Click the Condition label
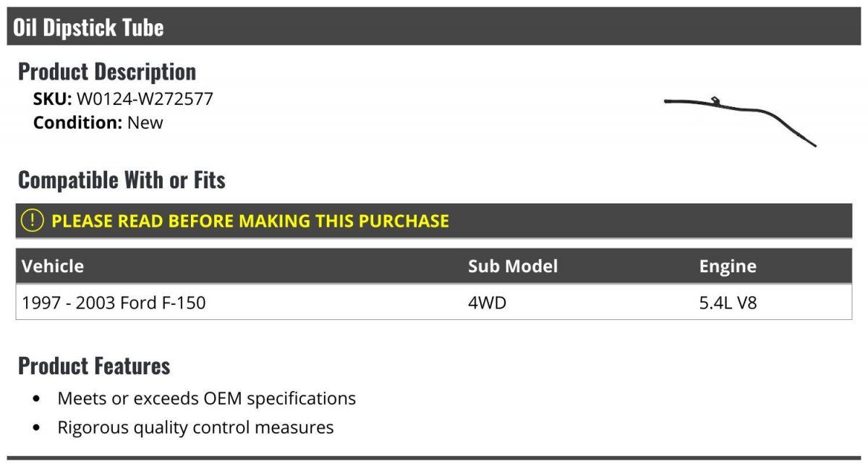Viewport: 868px width, 467px height. pyautogui.click(x=78, y=122)
